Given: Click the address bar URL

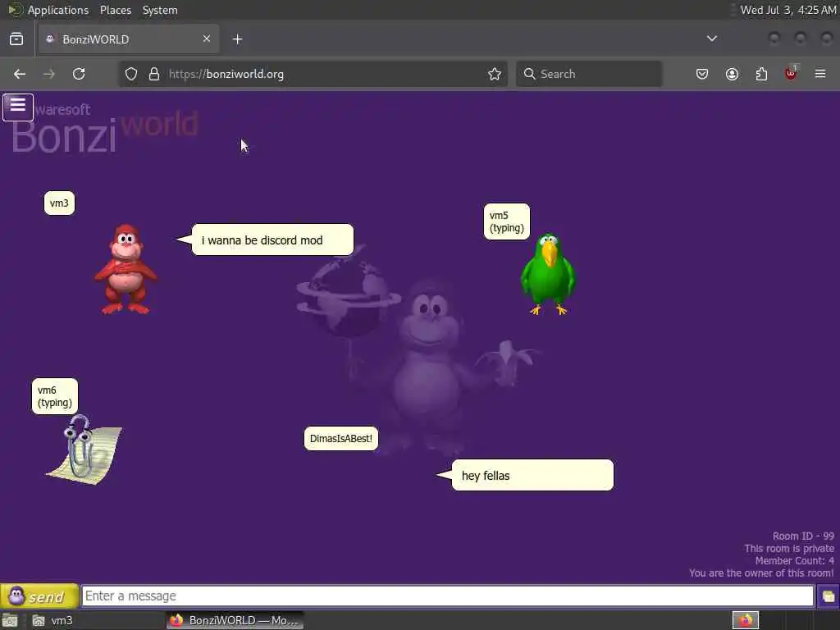Looking at the screenshot, I should pyautogui.click(x=226, y=74).
